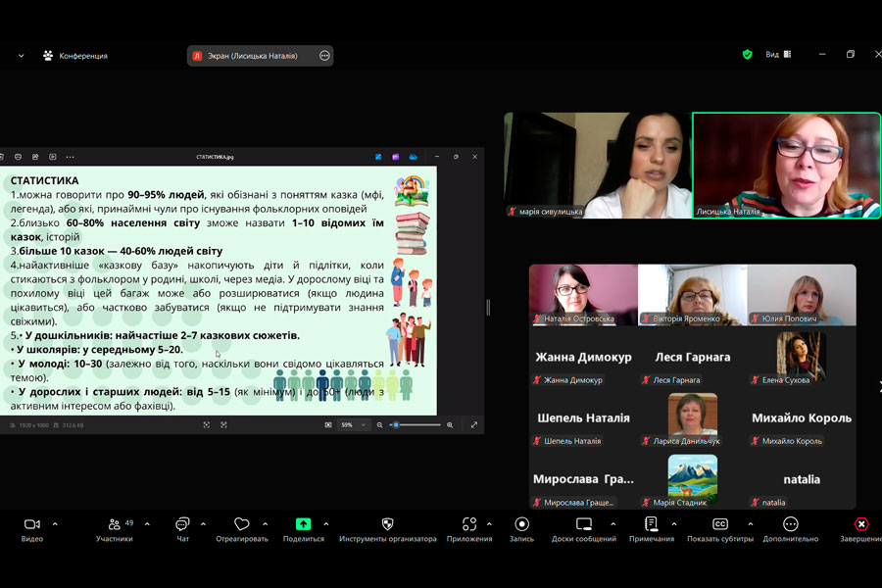Expand the arrow next to Видео
The width and height of the screenshot is (882, 588).
tap(55, 524)
